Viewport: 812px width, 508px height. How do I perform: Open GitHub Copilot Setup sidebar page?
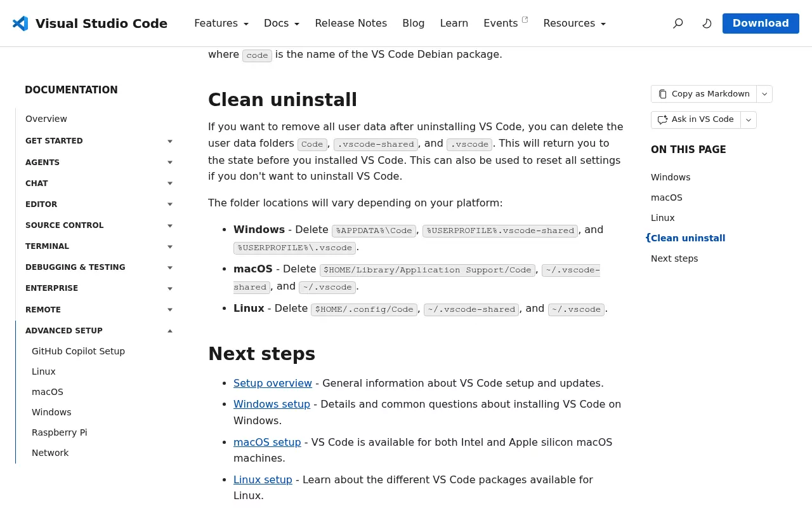pos(78,351)
